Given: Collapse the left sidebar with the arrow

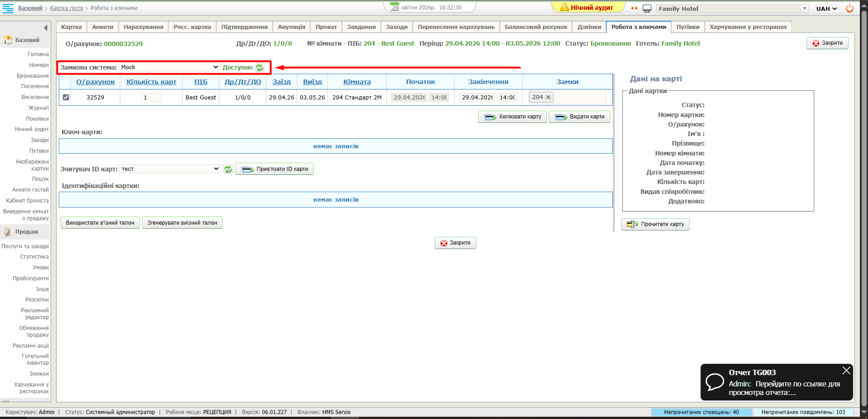Looking at the screenshot, I should point(45,28).
